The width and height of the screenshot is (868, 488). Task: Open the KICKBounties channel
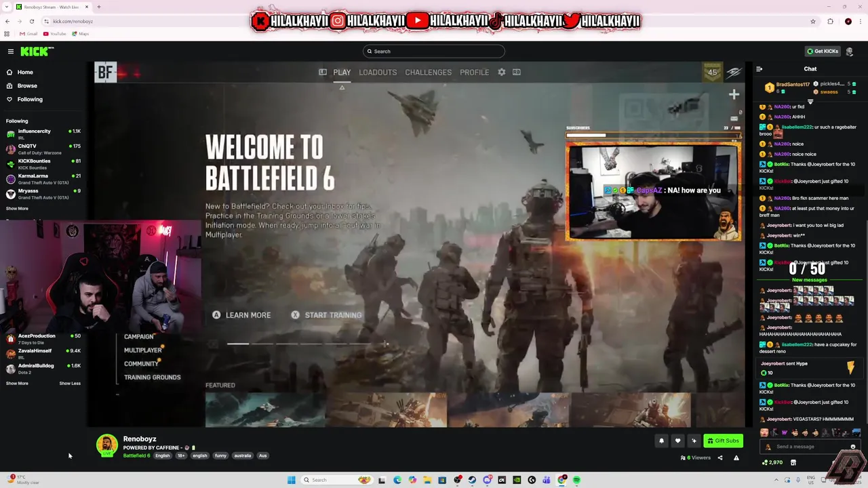43,164
